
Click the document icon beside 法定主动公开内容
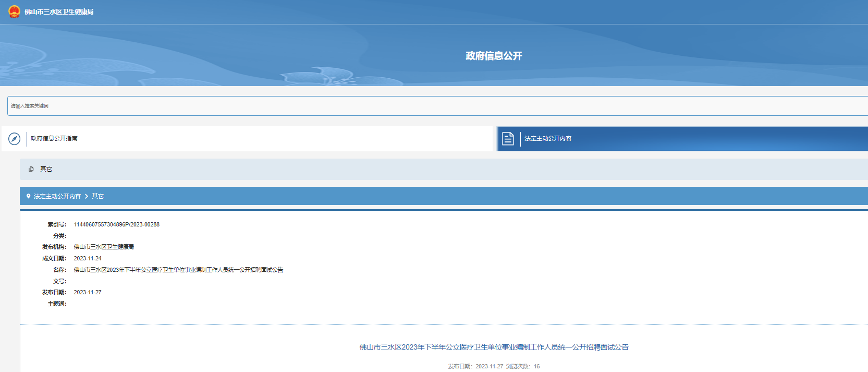pyautogui.click(x=508, y=139)
